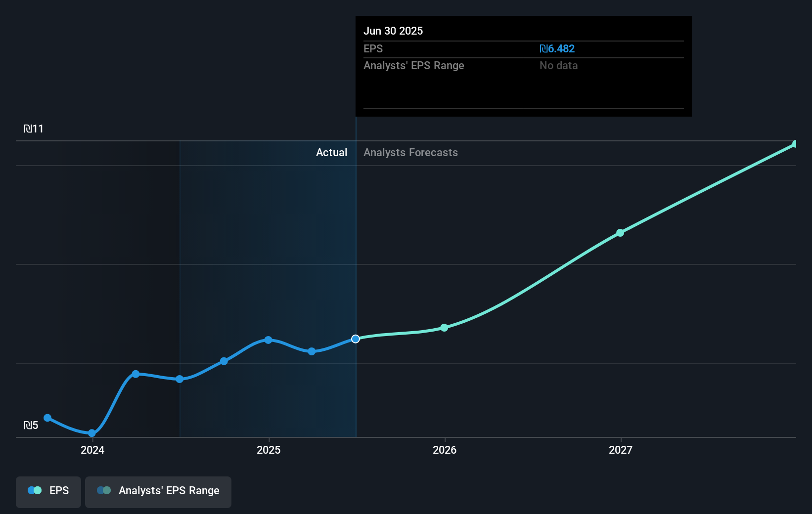This screenshot has width=812, height=514.
Task: Click the No data label in tooltip
Action: click(x=558, y=65)
